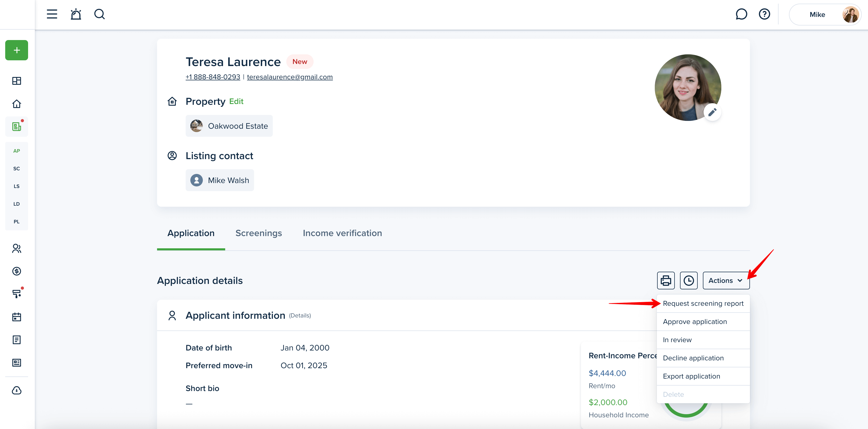Open the search magnifier icon

coord(99,14)
